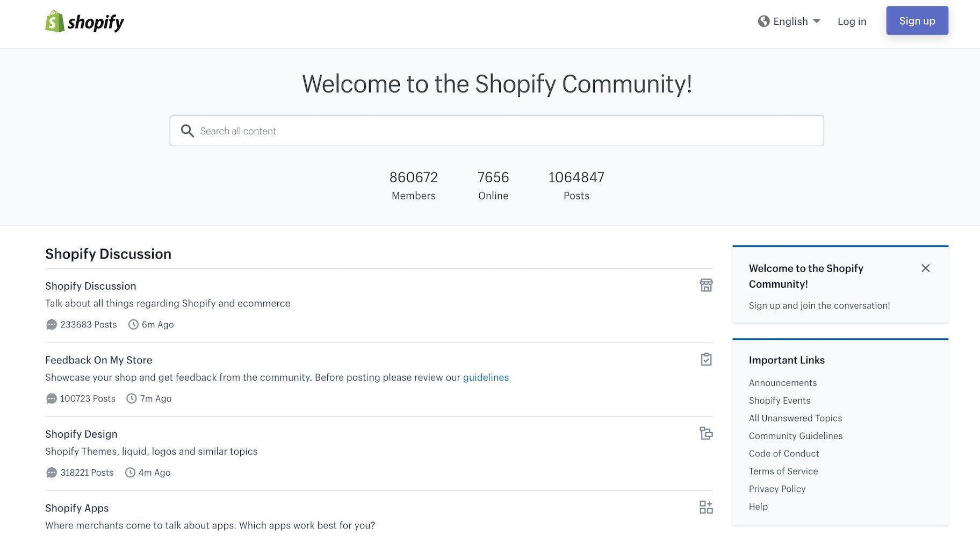980x536 pixels.
Task: View All Unanswered Topics
Action: tap(795, 418)
